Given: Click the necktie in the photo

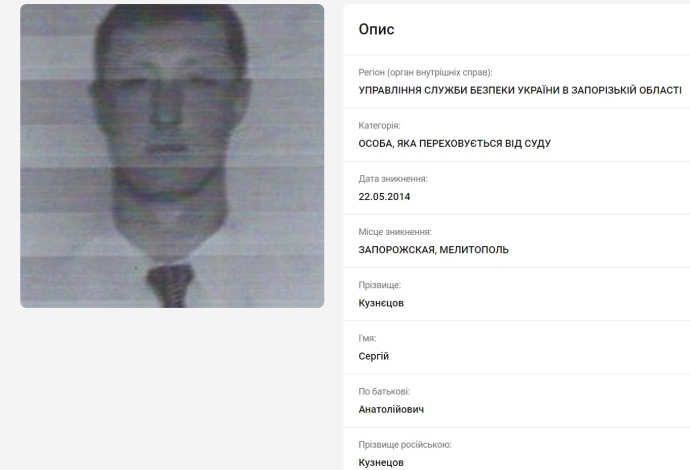Looking at the screenshot, I should coord(170,285).
